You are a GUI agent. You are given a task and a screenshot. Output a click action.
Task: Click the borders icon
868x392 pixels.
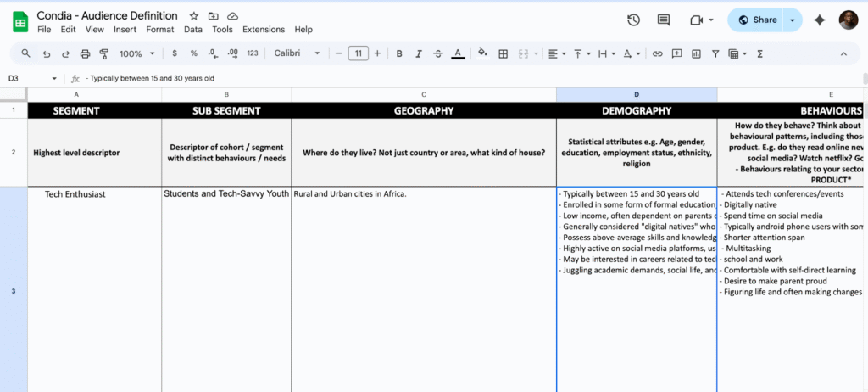[x=503, y=53]
